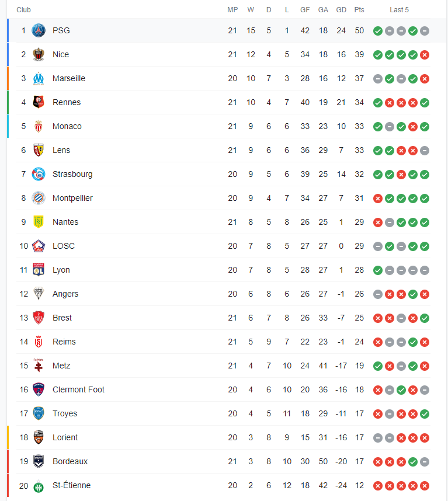Click the Monaco club crest
The width and height of the screenshot is (448, 501).
click(37, 126)
